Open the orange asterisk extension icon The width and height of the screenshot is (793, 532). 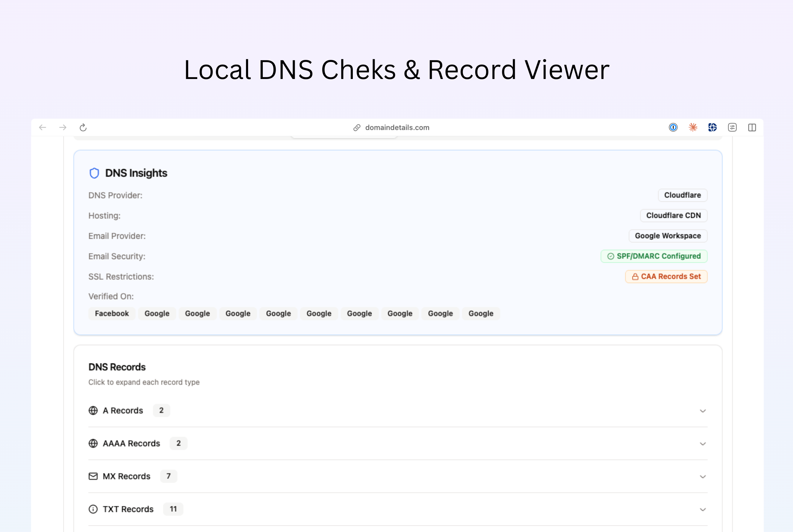pos(693,127)
